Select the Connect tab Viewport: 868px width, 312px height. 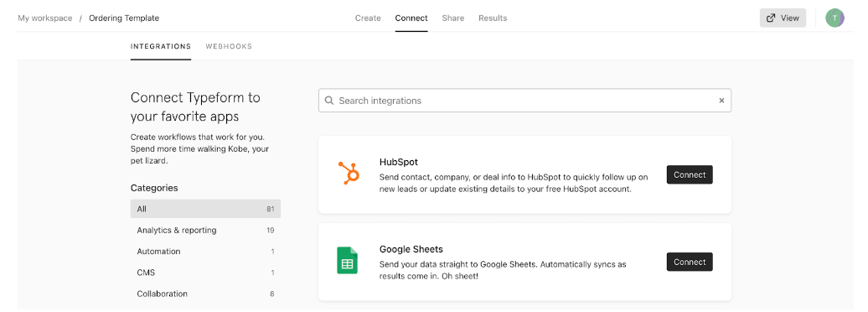[x=411, y=18]
